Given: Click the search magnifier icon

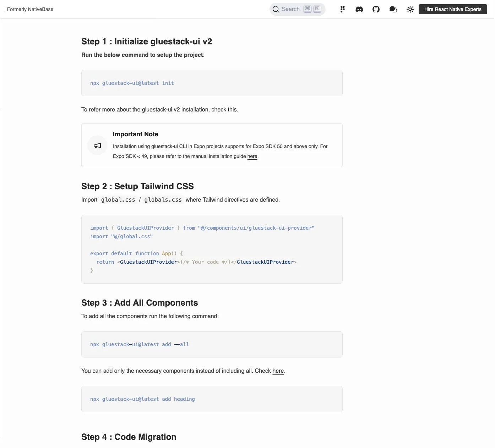Looking at the screenshot, I should 276,9.
